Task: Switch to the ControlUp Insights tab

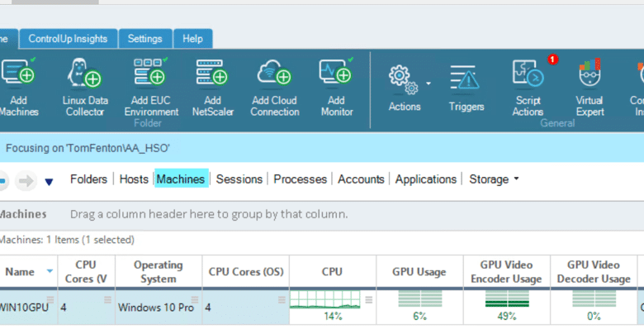Action: [69, 39]
